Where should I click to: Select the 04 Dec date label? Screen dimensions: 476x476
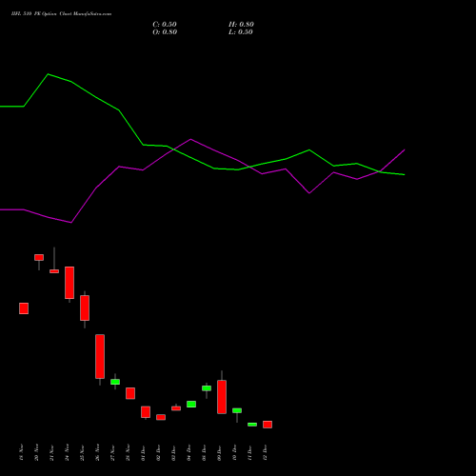[x=188, y=452]
